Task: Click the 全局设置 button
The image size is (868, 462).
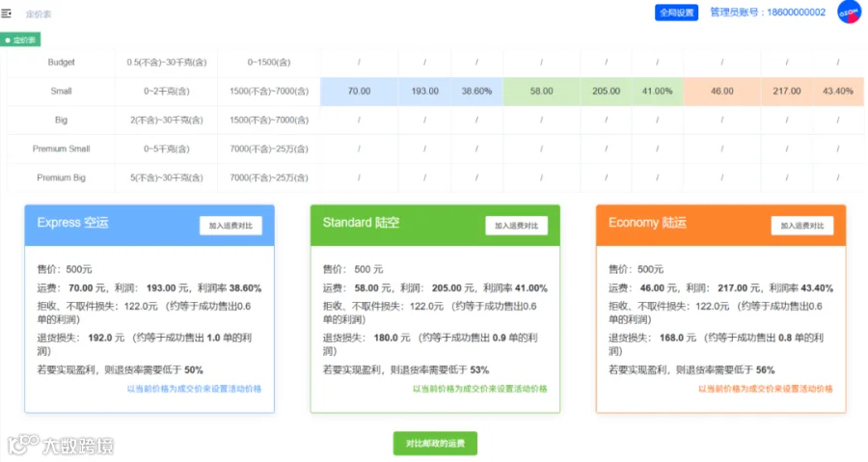Action: (676, 13)
